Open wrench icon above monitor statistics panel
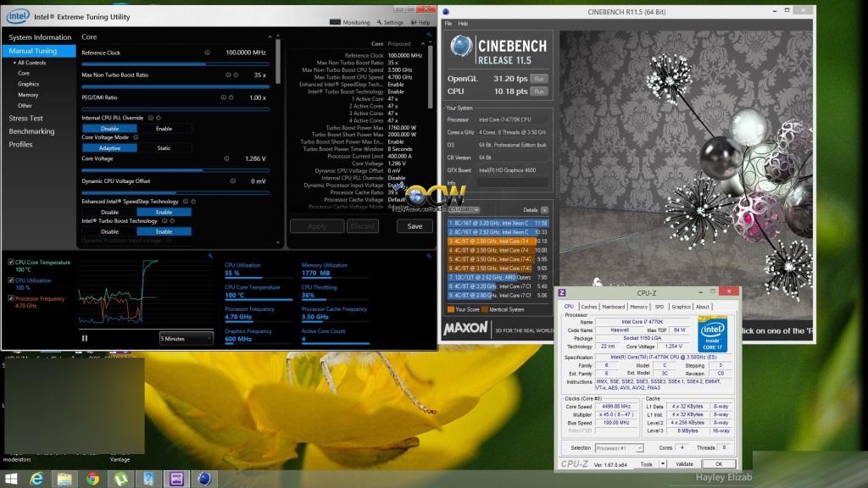The width and height of the screenshot is (868, 488). coord(428,256)
